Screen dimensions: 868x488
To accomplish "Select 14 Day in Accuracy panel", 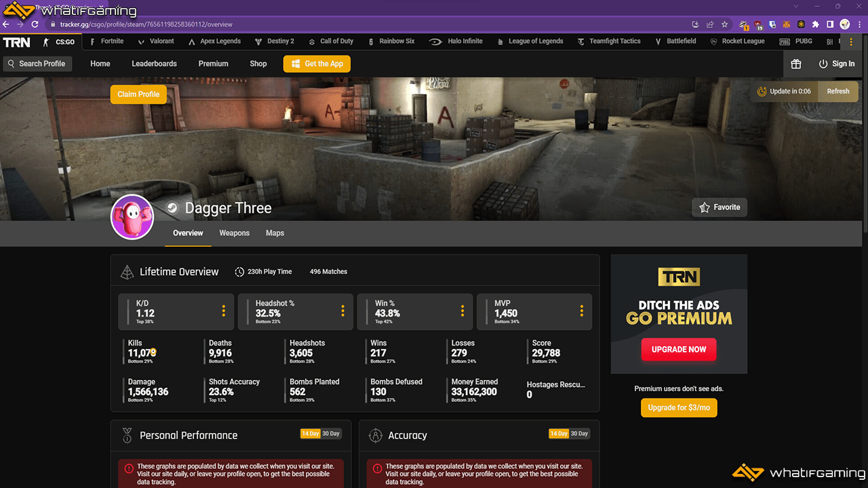I will point(558,434).
